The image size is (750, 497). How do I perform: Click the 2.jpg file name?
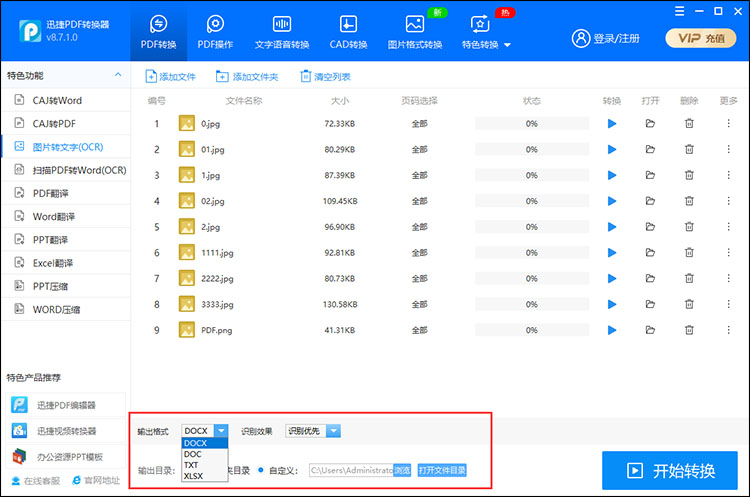coord(210,227)
